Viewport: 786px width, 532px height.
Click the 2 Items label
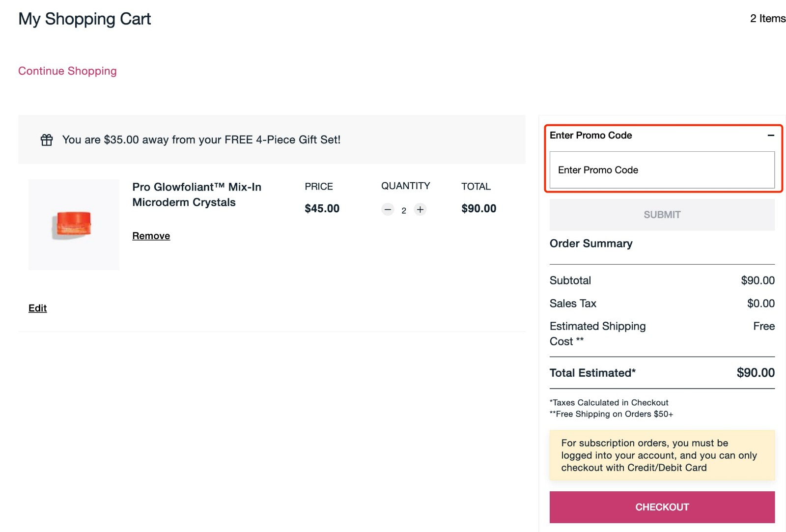[767, 18]
